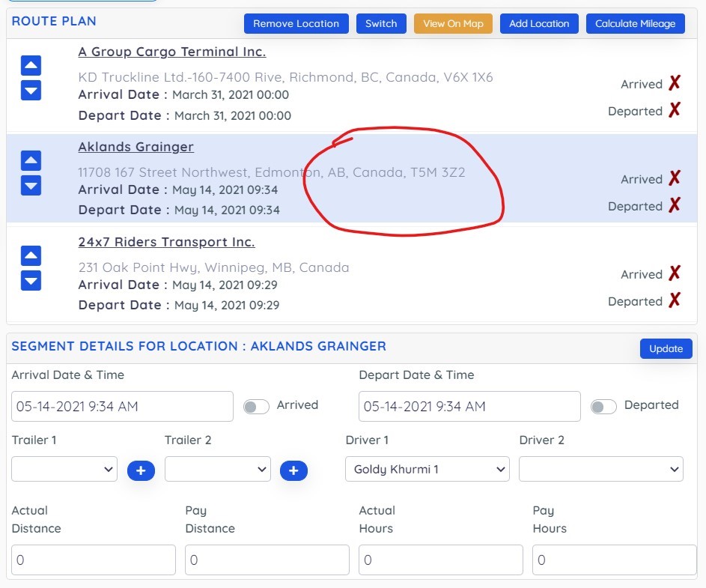The image size is (706, 588).
Task: Open the Driver 2 dropdown
Action: tap(600, 470)
